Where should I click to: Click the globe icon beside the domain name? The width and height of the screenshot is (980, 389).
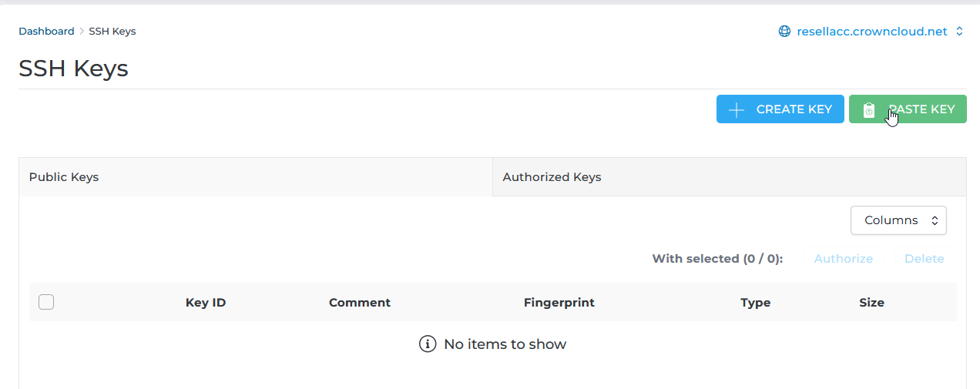point(784,32)
